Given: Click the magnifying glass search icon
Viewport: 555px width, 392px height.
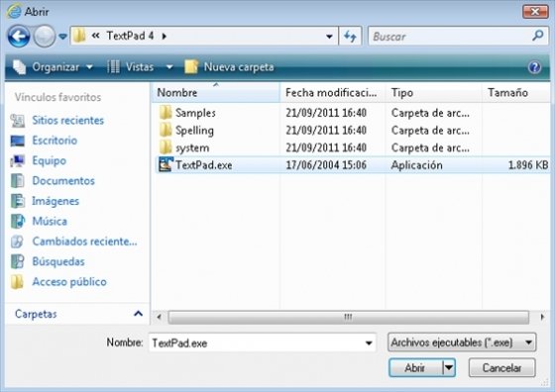Looking at the screenshot, I should point(537,36).
